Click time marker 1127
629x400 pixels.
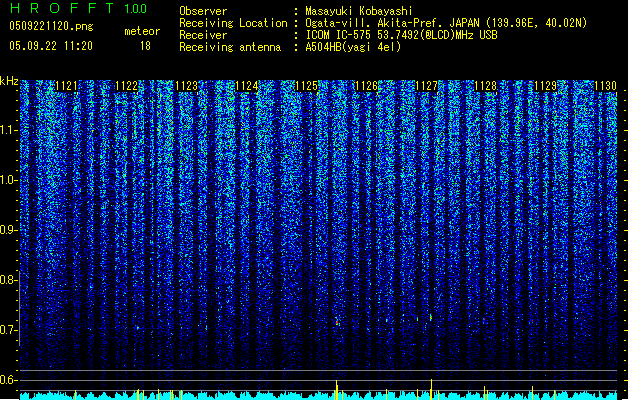(x=426, y=86)
